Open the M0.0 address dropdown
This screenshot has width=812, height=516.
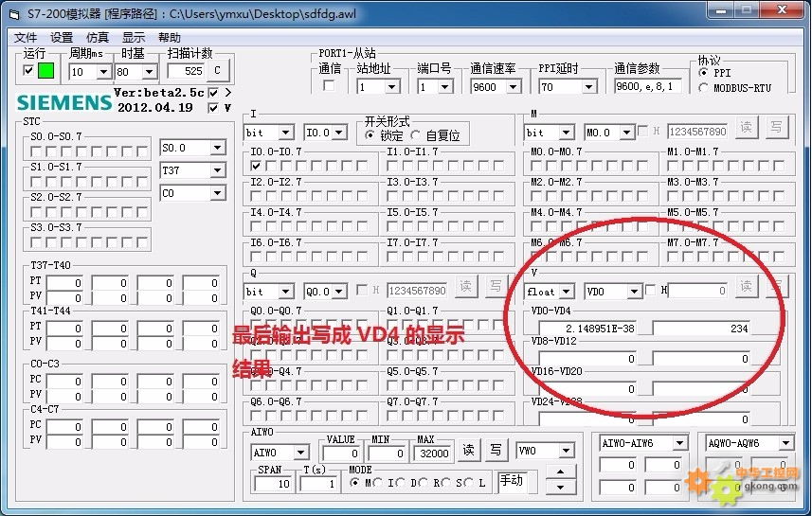click(626, 133)
